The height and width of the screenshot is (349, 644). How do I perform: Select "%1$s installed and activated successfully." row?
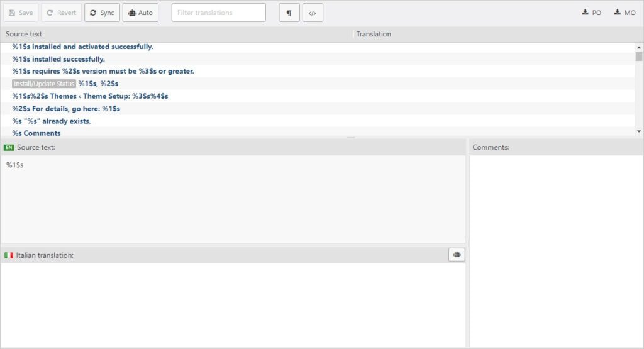pyautogui.click(x=82, y=47)
